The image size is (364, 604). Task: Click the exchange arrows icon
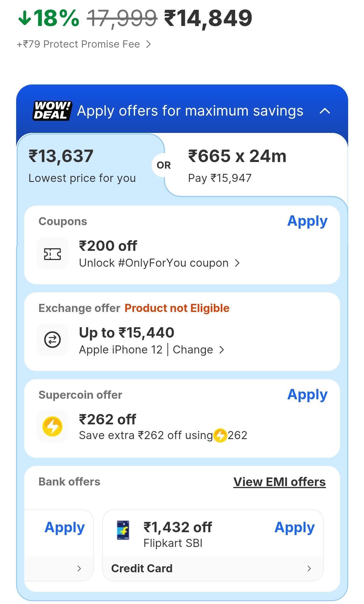click(52, 340)
